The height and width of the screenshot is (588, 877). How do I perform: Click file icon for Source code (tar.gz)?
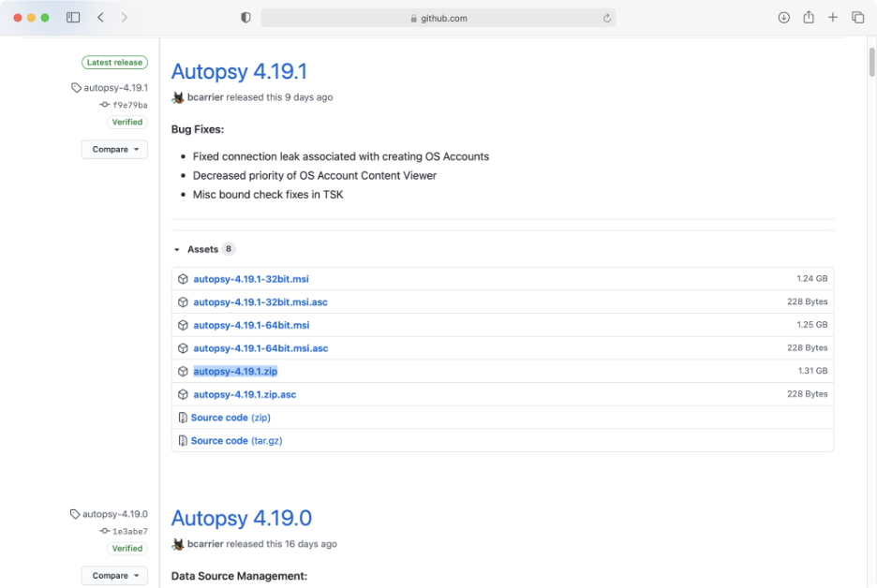pos(183,440)
